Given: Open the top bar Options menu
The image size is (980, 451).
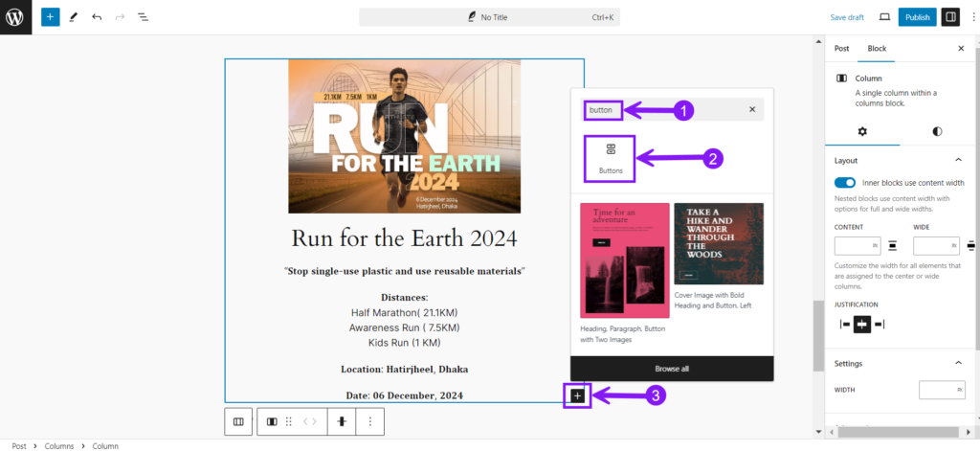Looking at the screenshot, I should point(973,17).
